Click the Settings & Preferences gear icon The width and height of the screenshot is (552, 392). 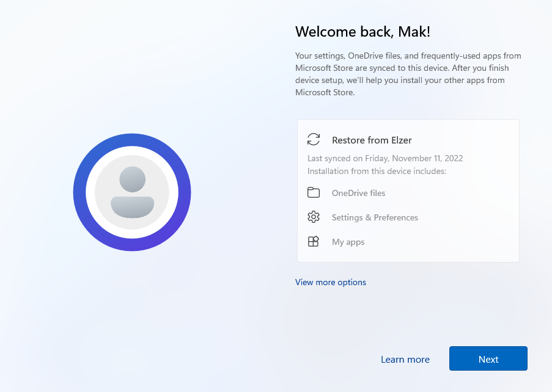point(314,217)
